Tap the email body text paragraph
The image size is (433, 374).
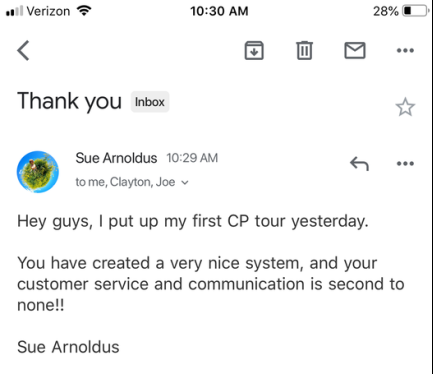(x=211, y=284)
